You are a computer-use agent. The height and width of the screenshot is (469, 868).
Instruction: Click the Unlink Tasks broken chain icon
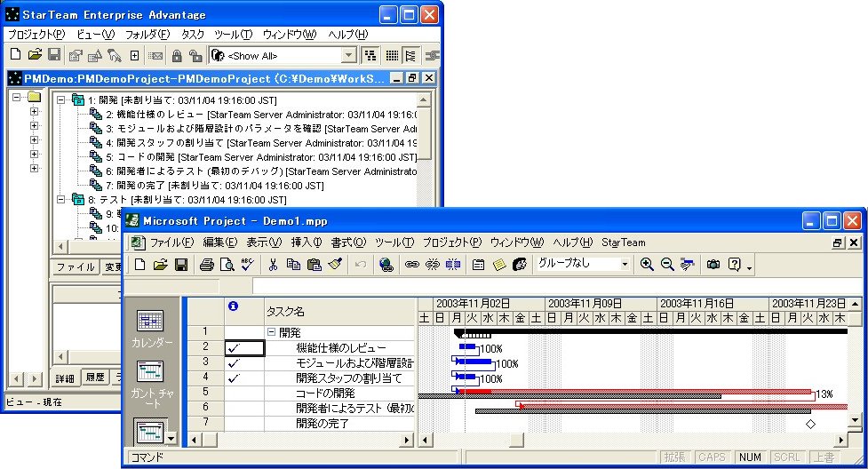[433, 265]
